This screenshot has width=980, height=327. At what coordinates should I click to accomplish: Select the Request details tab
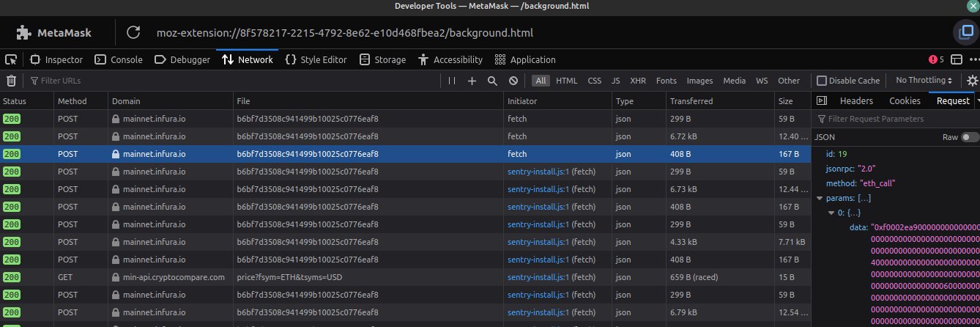(953, 101)
